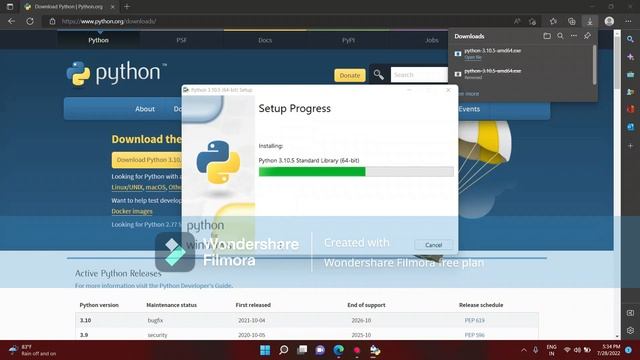Open Windows taskbar search
640x360 pixels.
click(x=284, y=350)
